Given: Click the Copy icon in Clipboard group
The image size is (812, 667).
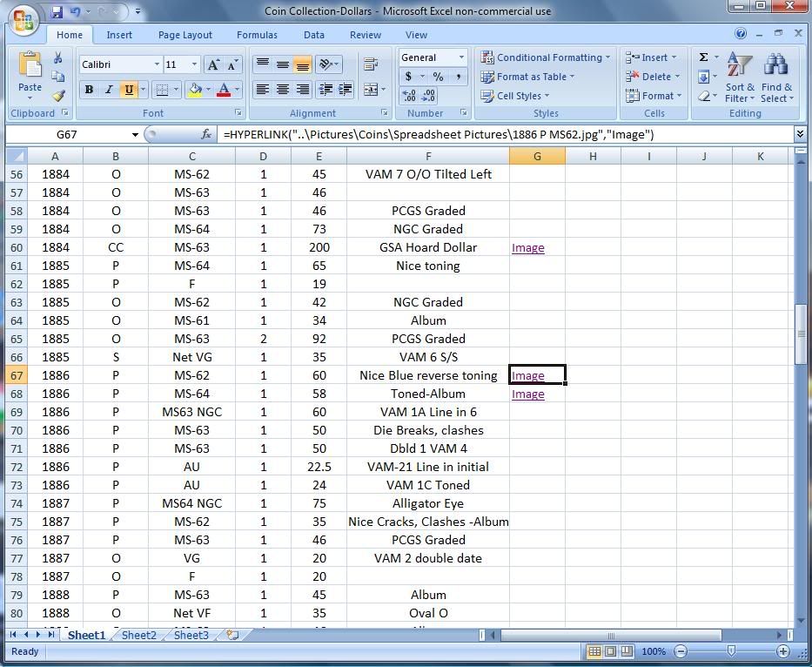Looking at the screenshot, I should pyautogui.click(x=58, y=77).
